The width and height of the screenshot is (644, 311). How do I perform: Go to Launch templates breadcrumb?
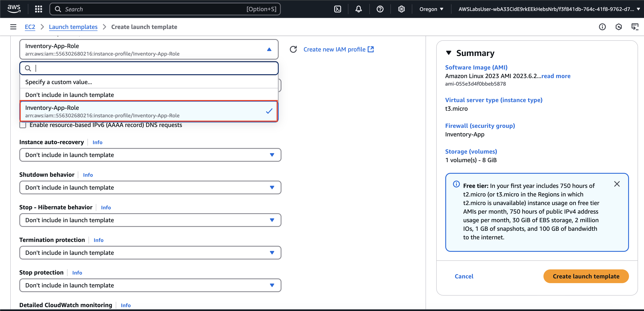coord(73,27)
